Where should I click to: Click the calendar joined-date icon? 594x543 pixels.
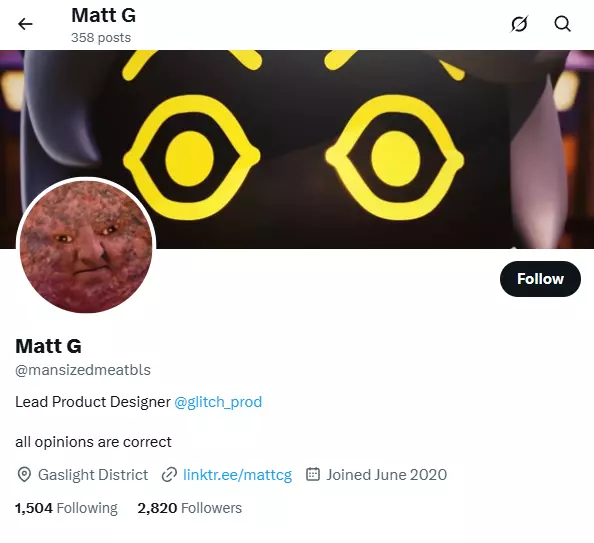coord(313,474)
